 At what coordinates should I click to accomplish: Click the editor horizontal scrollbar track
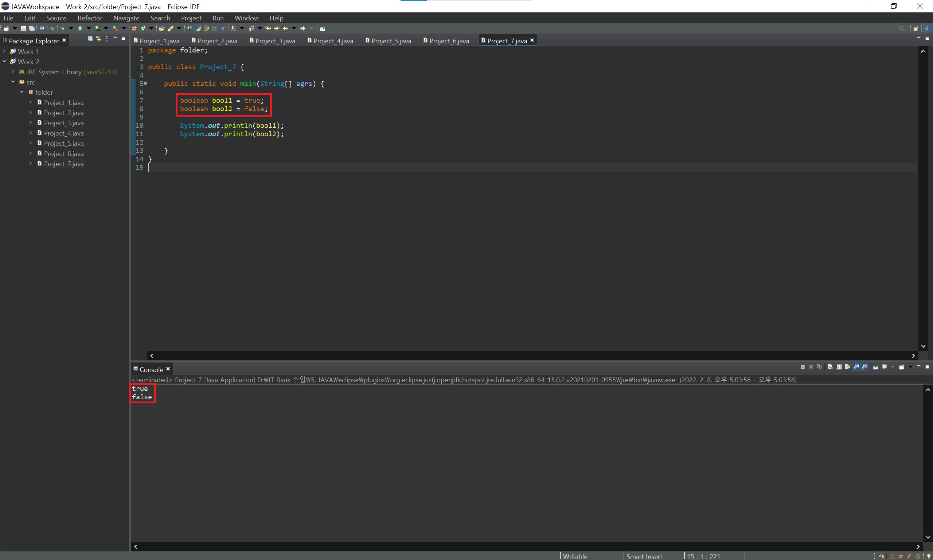[528, 356]
